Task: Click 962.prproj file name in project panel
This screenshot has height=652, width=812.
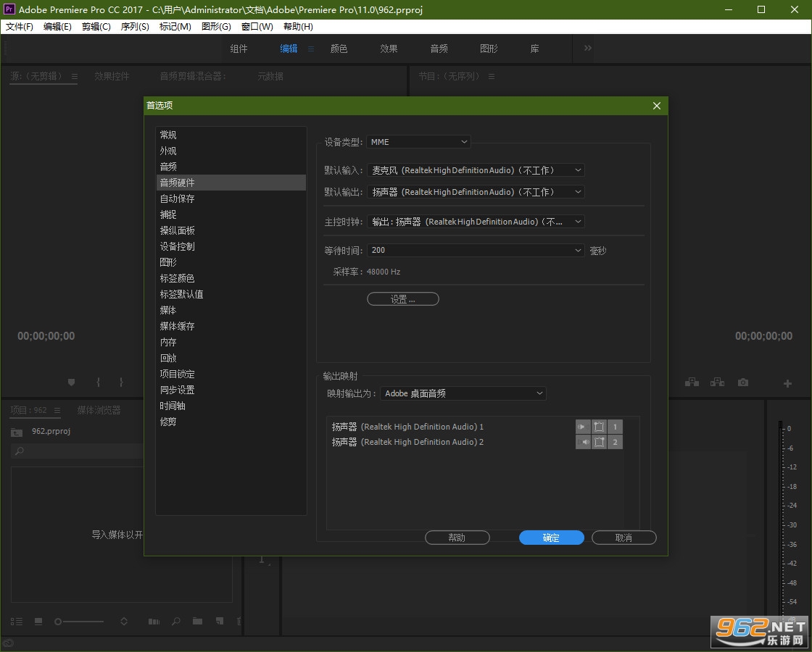Action: [51, 431]
